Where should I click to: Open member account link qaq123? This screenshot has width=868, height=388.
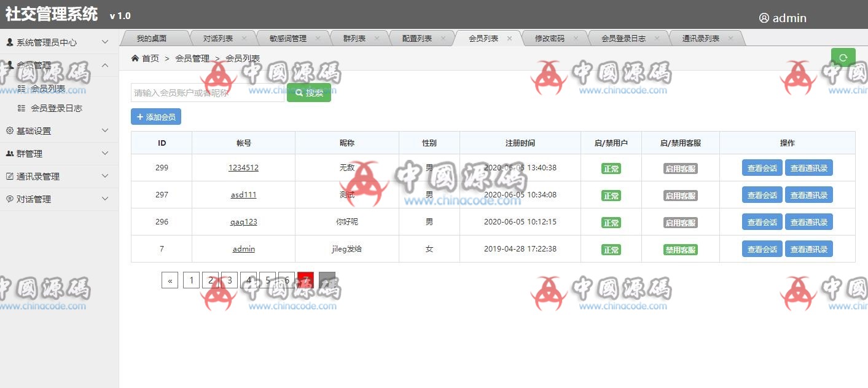pos(243,221)
